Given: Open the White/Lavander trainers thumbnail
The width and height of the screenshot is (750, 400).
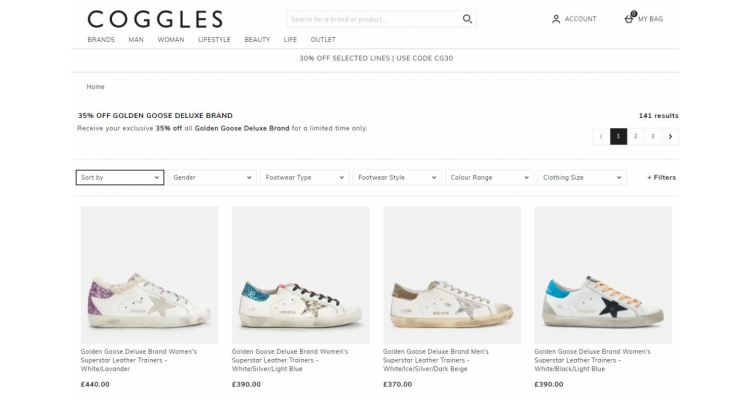Looking at the screenshot, I should [x=149, y=275].
